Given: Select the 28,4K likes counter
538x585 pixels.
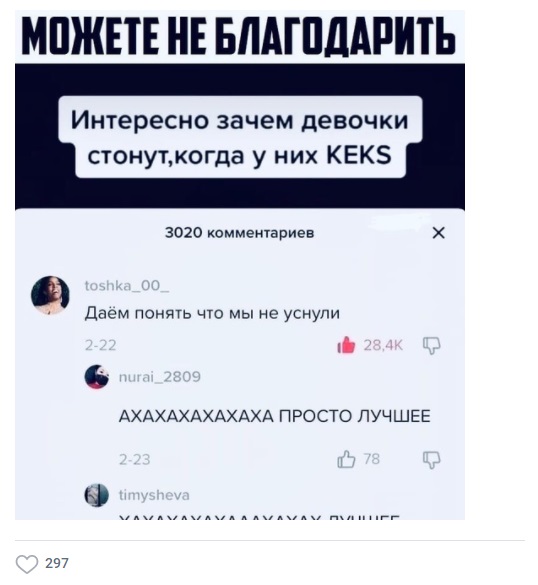Looking at the screenshot, I should pos(383,346).
